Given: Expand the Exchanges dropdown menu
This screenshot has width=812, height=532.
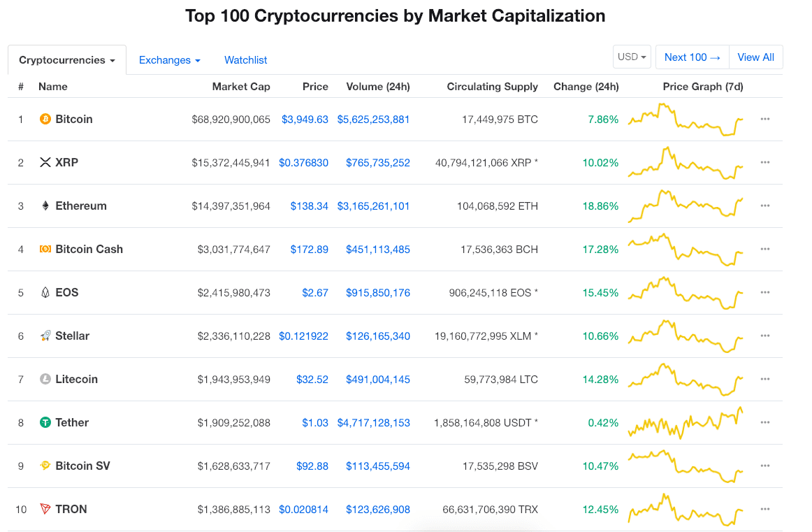Looking at the screenshot, I should [170, 60].
